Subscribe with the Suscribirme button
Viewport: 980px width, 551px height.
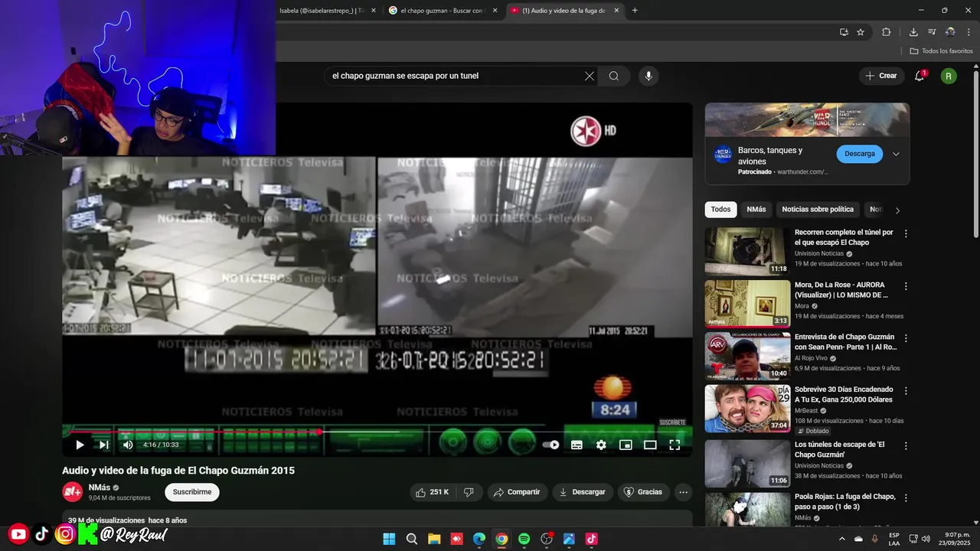191,492
